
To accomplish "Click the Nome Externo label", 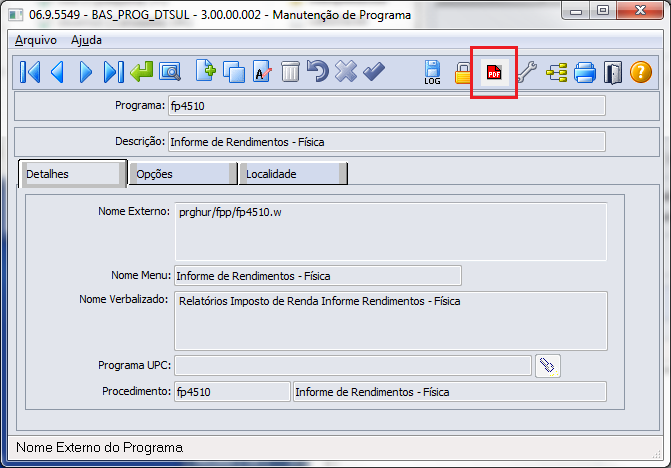I will [134, 211].
